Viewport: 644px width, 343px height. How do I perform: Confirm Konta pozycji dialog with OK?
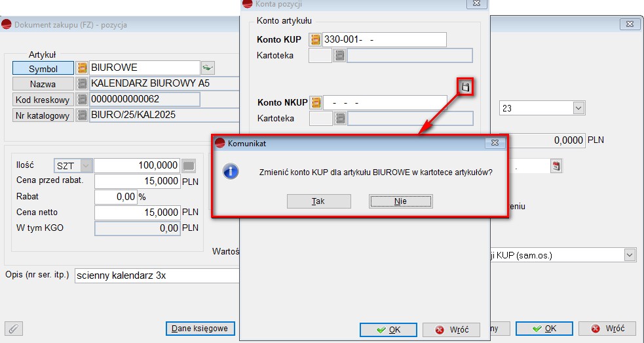pyautogui.click(x=388, y=329)
